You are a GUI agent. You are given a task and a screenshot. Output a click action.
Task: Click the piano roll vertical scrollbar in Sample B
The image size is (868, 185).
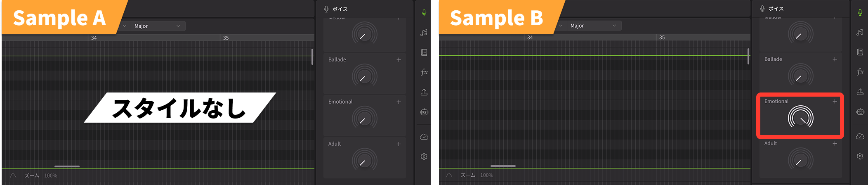pyautogui.click(x=748, y=56)
